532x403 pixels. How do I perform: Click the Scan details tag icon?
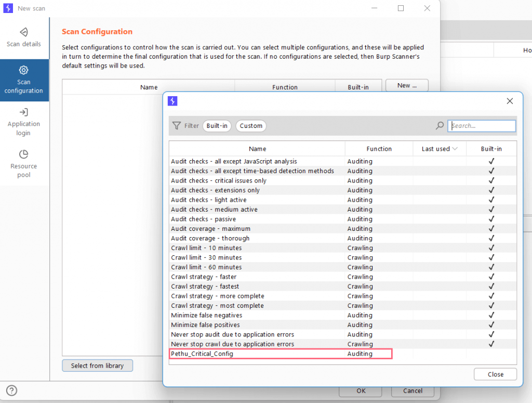(x=24, y=32)
